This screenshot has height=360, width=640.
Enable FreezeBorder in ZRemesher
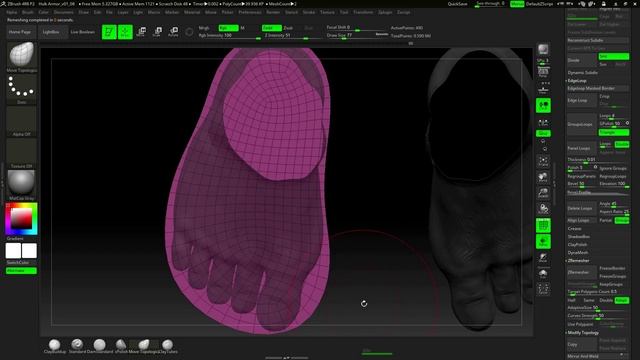coord(612,268)
